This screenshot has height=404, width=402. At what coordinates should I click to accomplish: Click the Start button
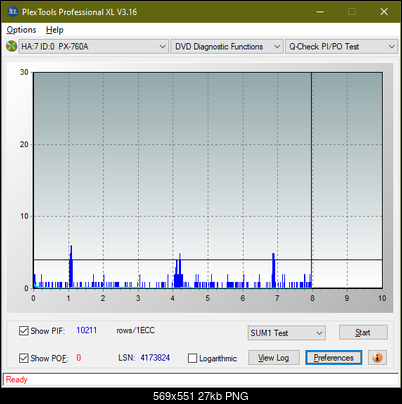click(363, 333)
